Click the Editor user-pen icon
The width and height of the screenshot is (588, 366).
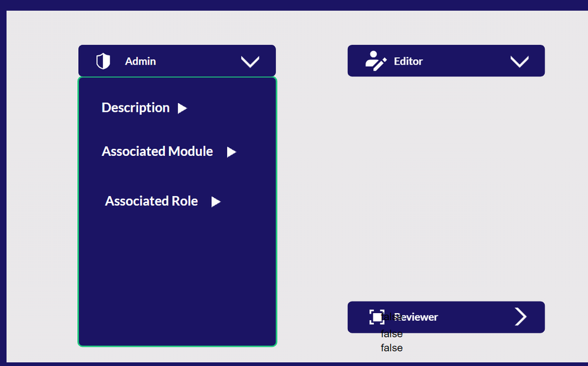375,61
